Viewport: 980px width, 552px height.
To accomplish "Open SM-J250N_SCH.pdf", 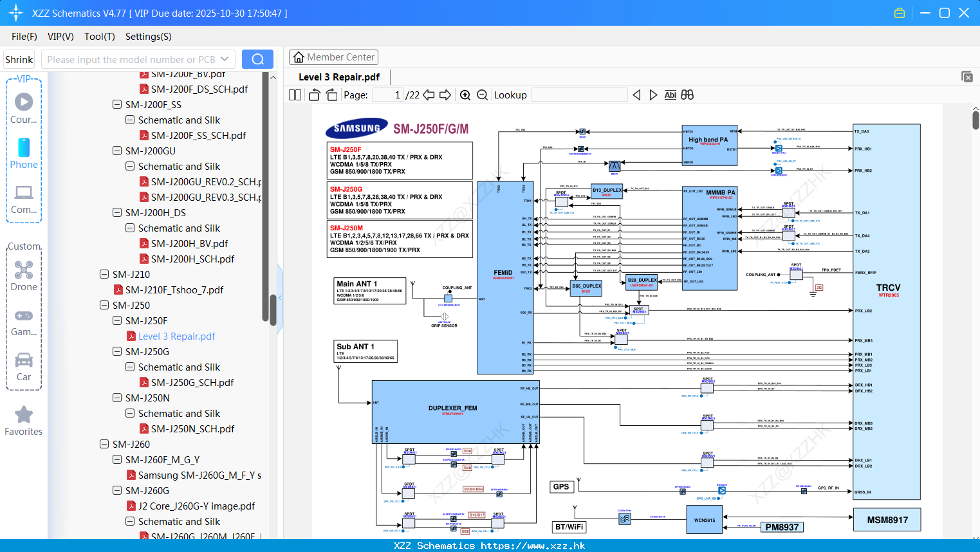I will click(x=192, y=428).
